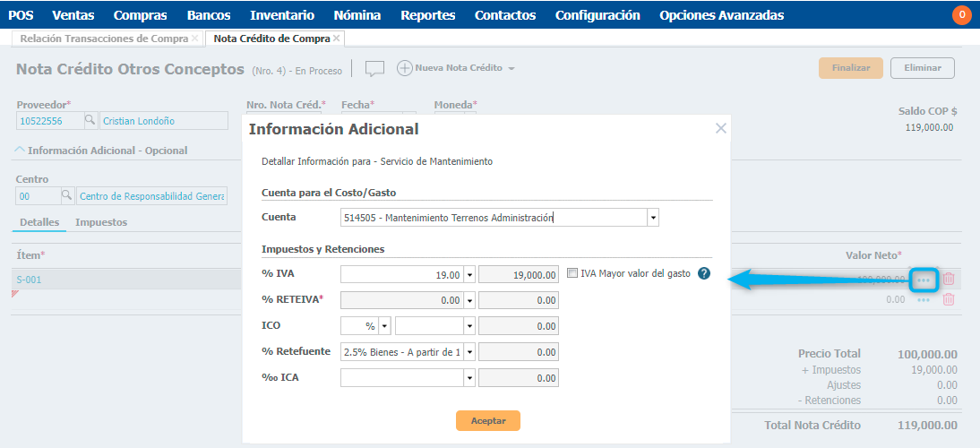Click the plus icon for Nueva Nota Crédito

(404, 68)
